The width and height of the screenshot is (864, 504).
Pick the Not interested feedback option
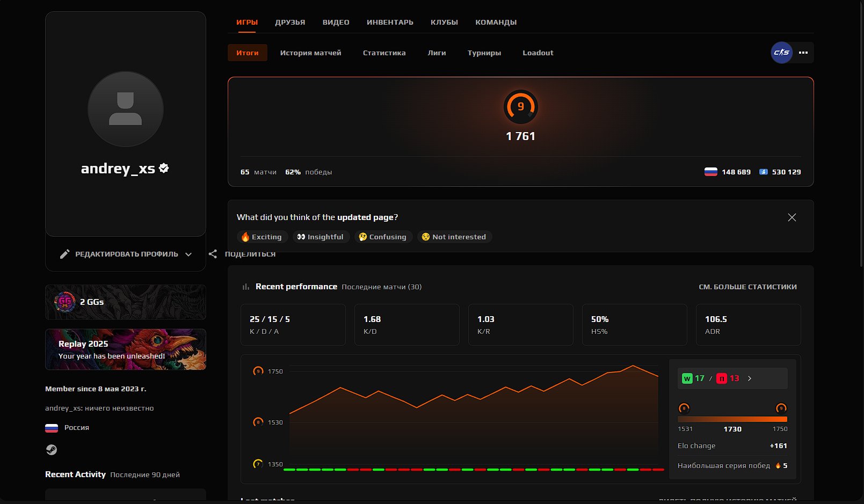(x=454, y=237)
